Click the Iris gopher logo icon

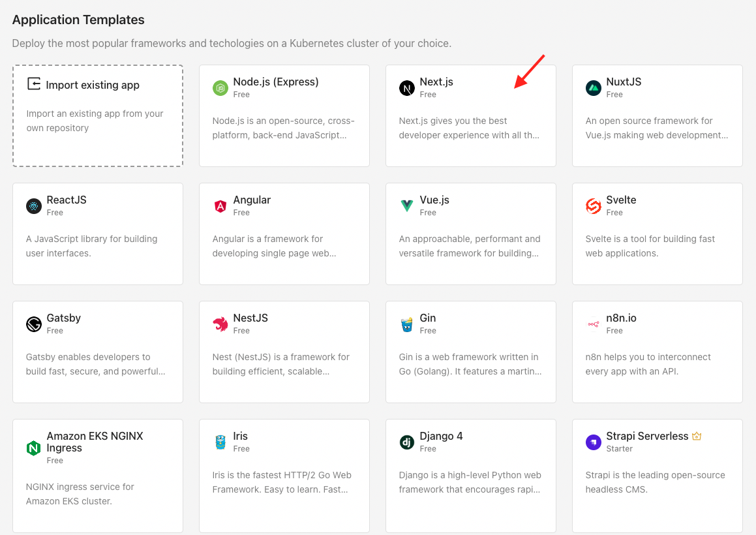pos(220,442)
